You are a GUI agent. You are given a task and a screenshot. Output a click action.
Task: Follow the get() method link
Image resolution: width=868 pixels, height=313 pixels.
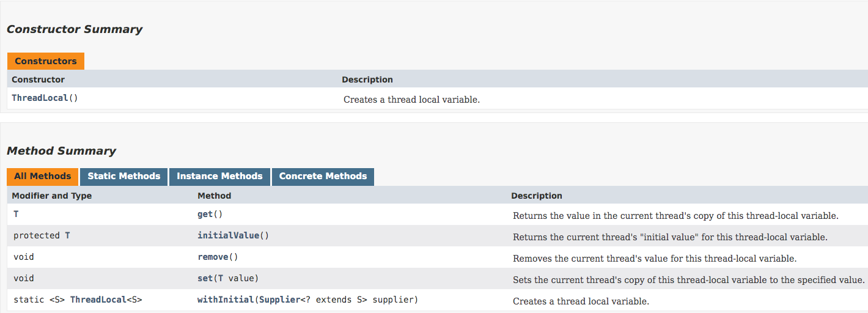coord(205,214)
